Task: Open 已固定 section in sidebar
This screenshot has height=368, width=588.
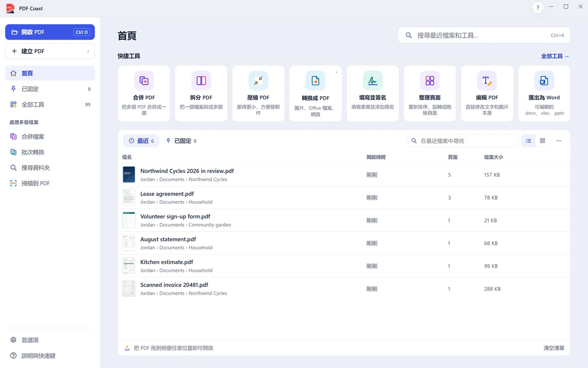Action: point(50,89)
